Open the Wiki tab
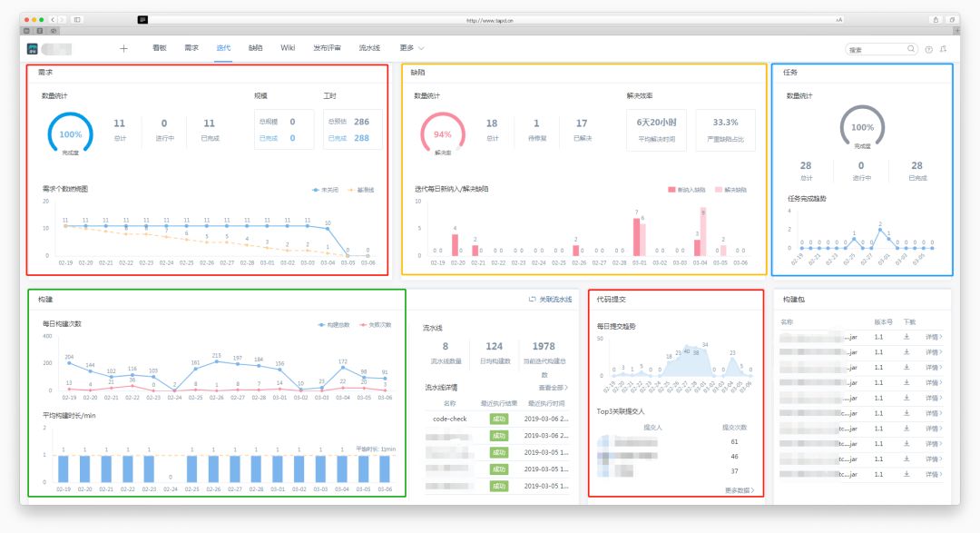The width and height of the screenshot is (980, 533). [288, 48]
